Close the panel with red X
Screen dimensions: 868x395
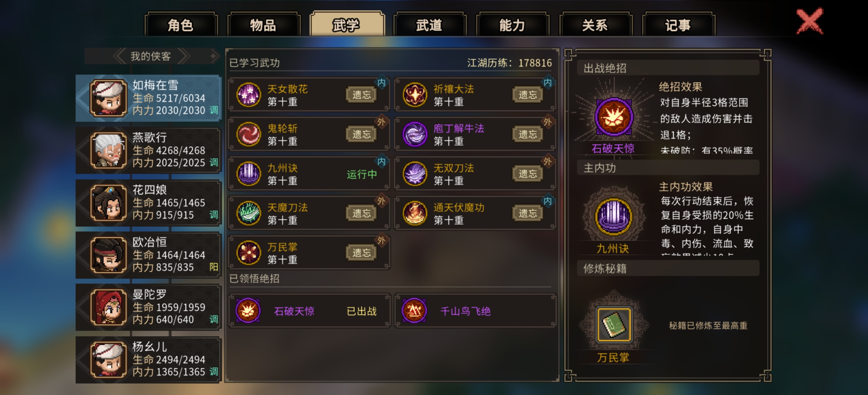[x=810, y=21]
